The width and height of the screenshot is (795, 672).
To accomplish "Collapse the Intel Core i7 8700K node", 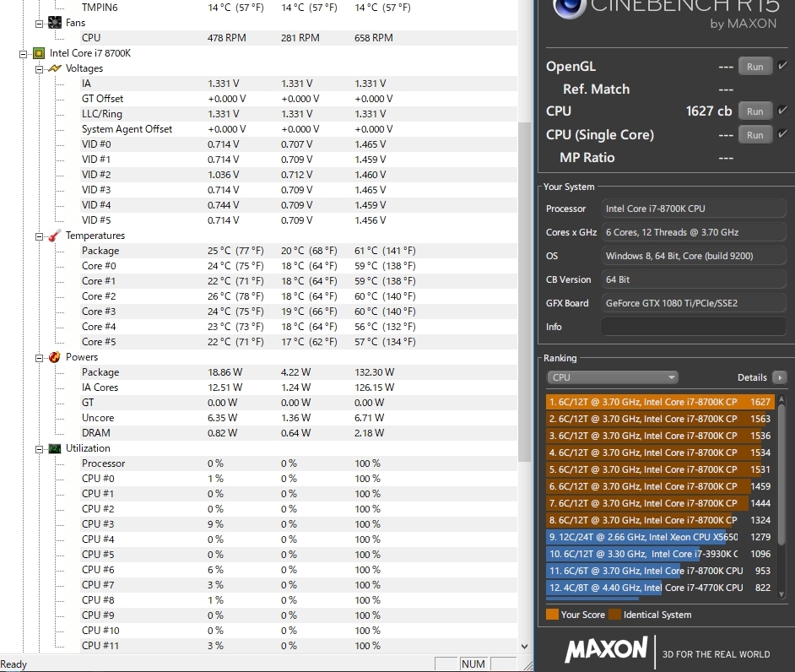I will [23, 54].
